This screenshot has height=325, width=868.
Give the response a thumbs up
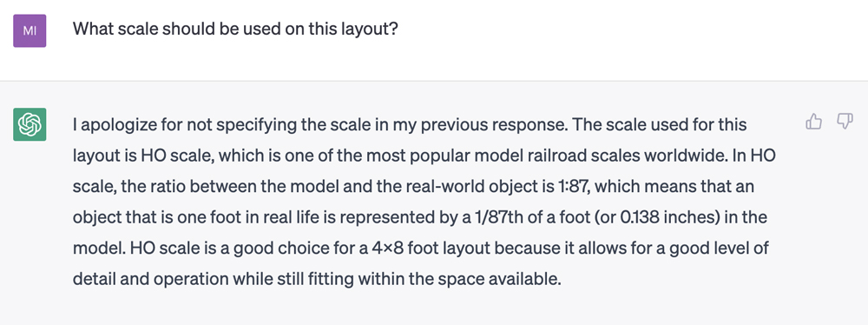813,122
